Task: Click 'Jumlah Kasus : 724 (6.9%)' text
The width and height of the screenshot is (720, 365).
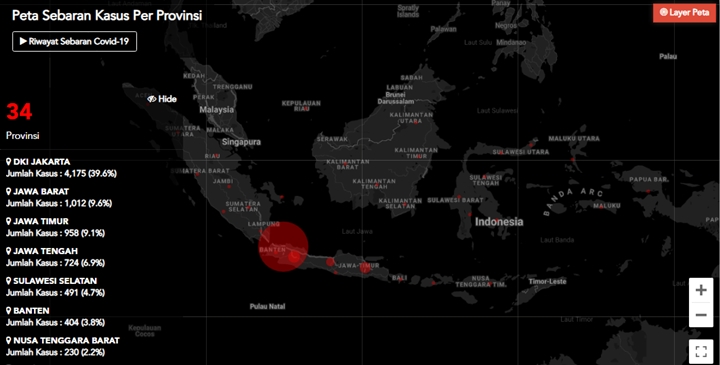Action: pyautogui.click(x=55, y=263)
